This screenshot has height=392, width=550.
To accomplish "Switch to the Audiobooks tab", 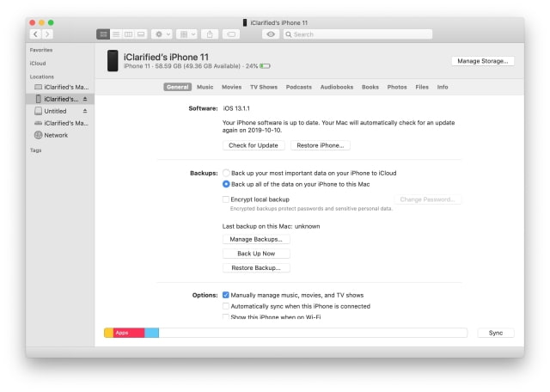I will point(337,87).
